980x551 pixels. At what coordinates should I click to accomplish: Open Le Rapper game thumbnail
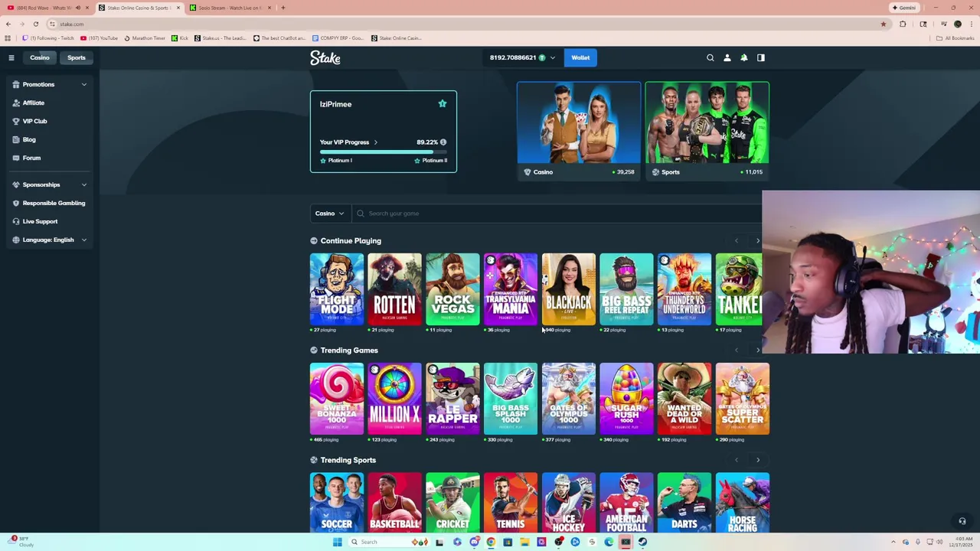click(x=452, y=399)
